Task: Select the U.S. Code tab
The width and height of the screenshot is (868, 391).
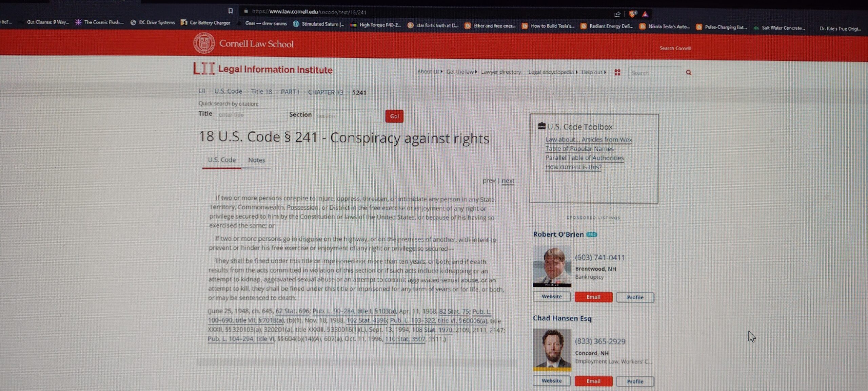Action: coord(222,160)
